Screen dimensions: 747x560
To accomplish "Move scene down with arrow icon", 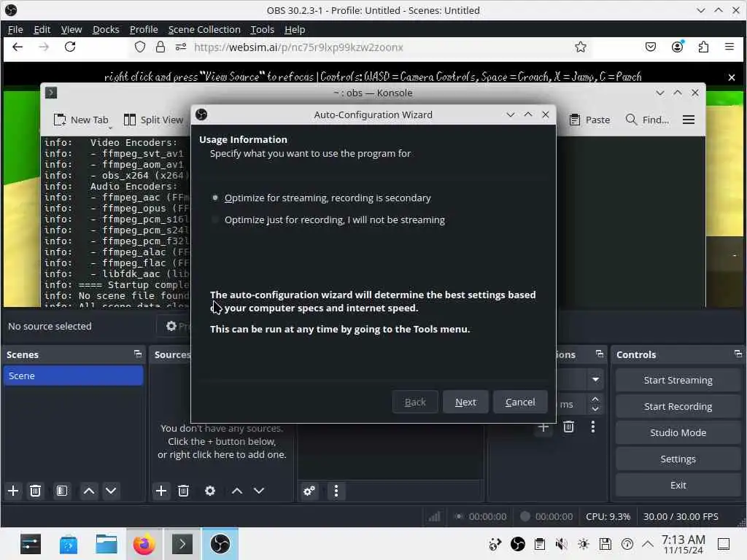I will click(x=111, y=491).
